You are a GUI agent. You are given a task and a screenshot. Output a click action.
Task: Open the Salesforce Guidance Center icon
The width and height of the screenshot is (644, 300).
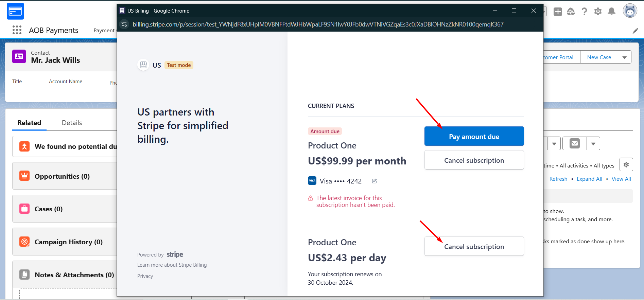[571, 12]
